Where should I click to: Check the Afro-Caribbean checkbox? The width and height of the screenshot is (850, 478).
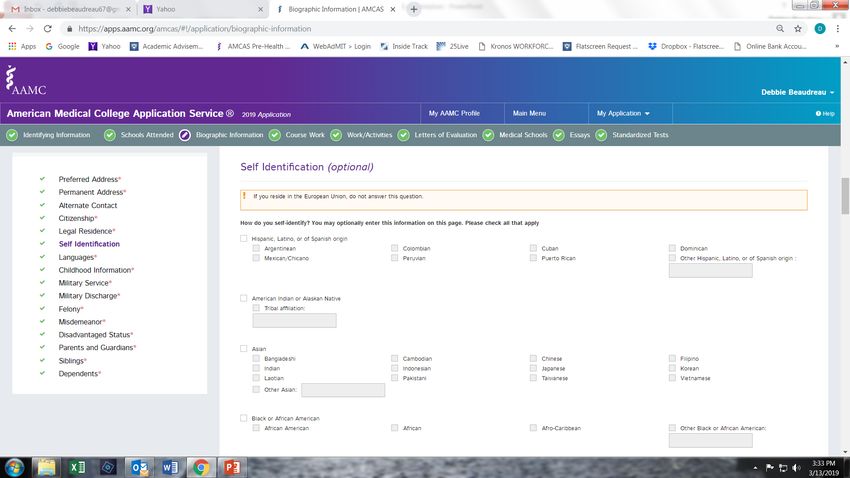(x=533, y=428)
